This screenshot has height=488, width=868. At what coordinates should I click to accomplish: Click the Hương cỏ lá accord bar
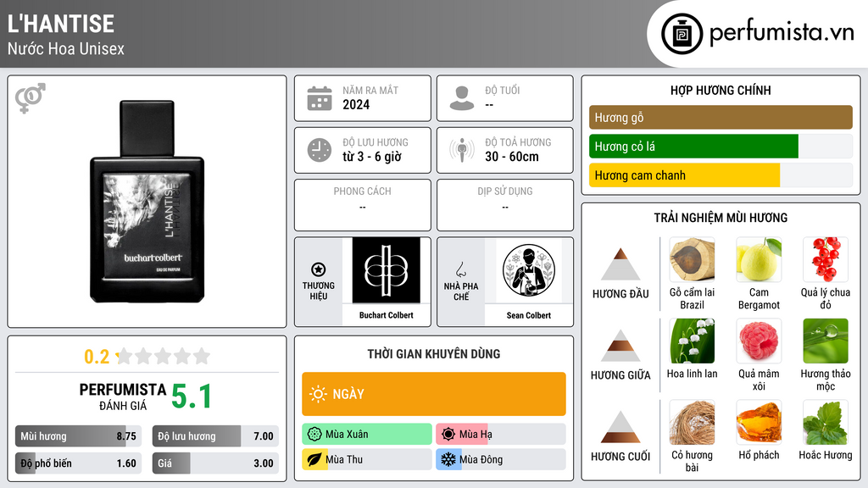721,146
